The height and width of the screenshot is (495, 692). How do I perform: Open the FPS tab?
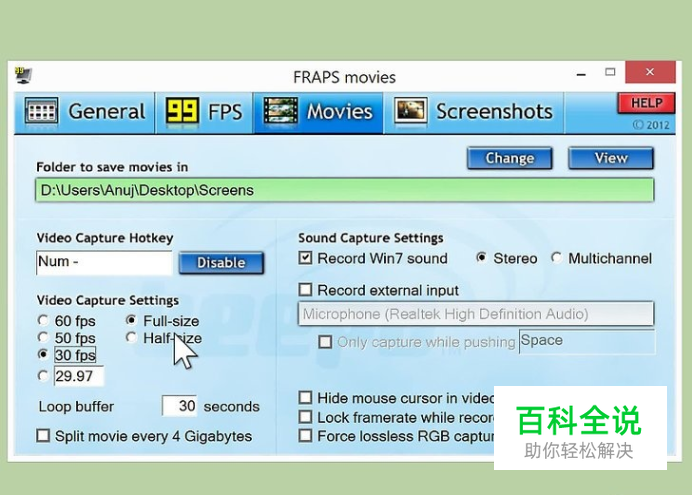(204, 112)
